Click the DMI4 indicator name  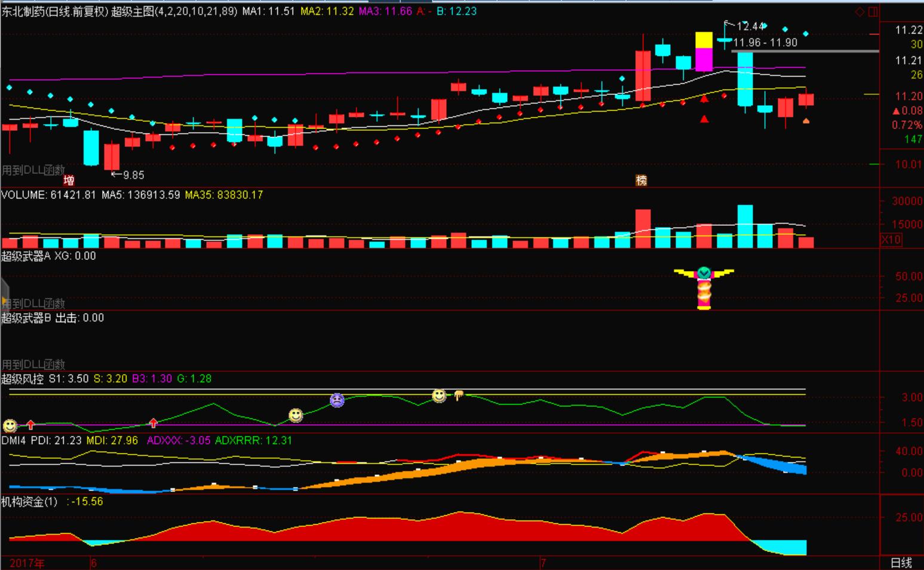pyautogui.click(x=14, y=440)
